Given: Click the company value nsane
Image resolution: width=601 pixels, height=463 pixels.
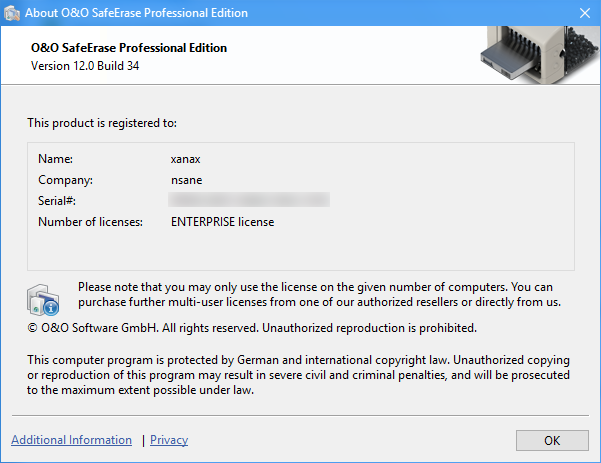Looking at the screenshot, I should (x=188, y=180).
